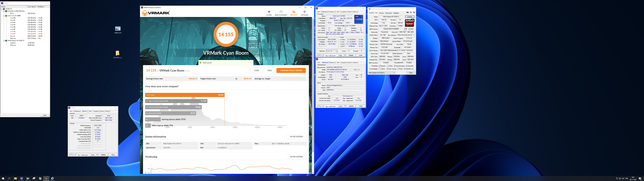Toggle the PhysX checkbox in GPU-Z

click(398, 69)
